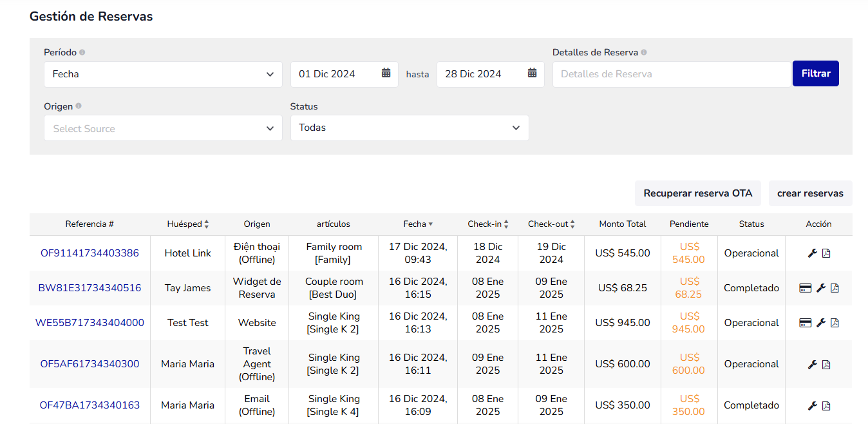This screenshot has height=424, width=868.
Task: Open the PDF icon for reservation OF5AF61734340300
Action: [826, 364]
